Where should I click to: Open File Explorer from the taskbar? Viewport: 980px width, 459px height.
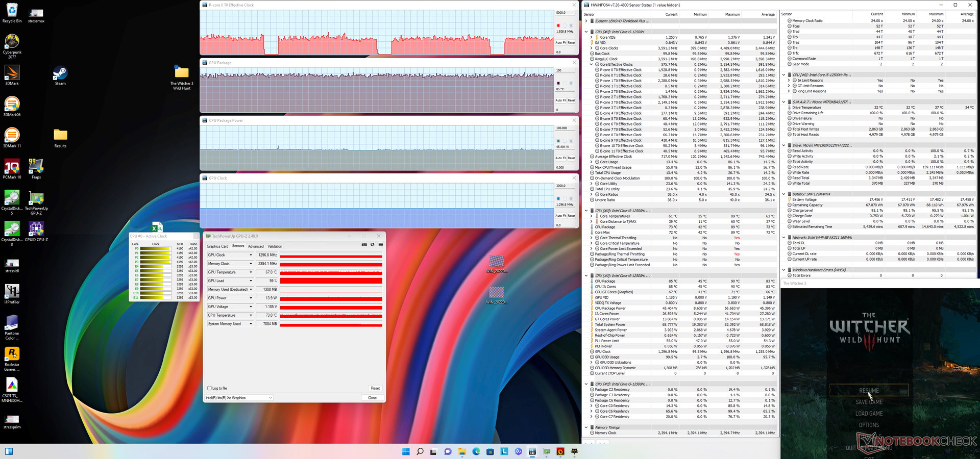(462, 451)
